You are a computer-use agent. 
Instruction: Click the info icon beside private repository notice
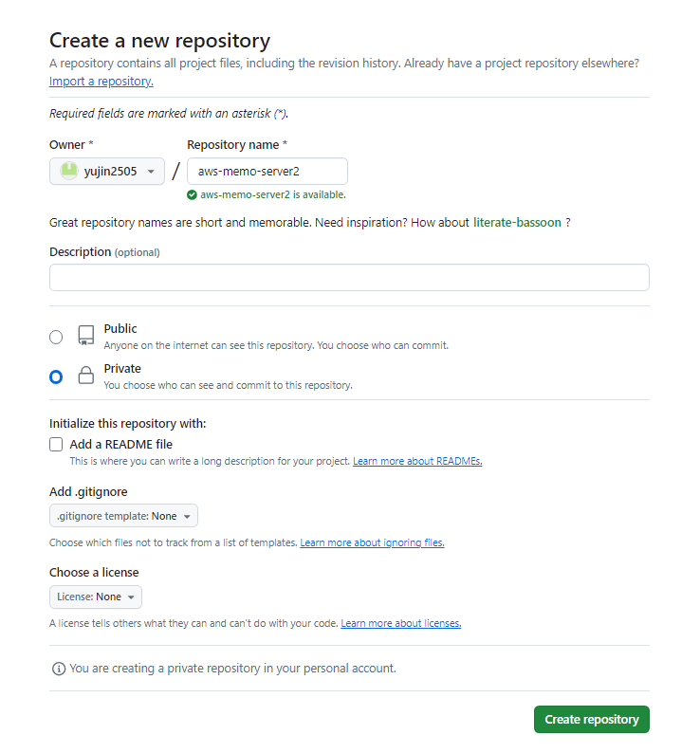[x=59, y=669]
